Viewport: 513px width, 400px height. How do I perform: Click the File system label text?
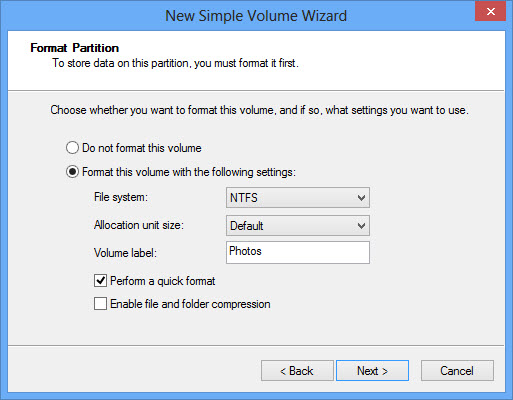[121, 197]
